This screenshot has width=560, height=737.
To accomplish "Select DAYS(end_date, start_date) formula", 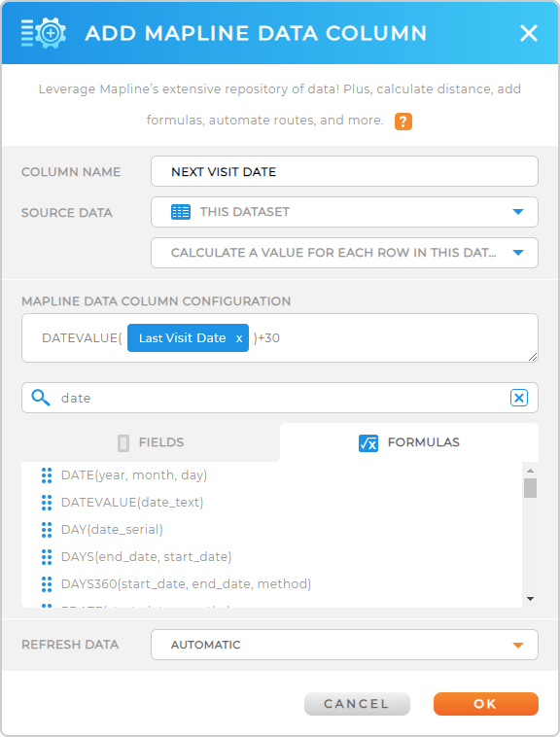I will click(x=146, y=557).
